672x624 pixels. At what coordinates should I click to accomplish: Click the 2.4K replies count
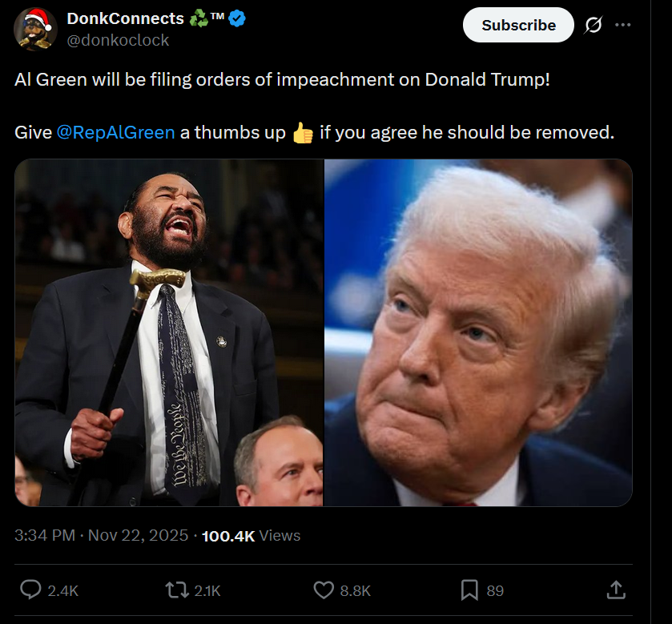click(x=63, y=590)
